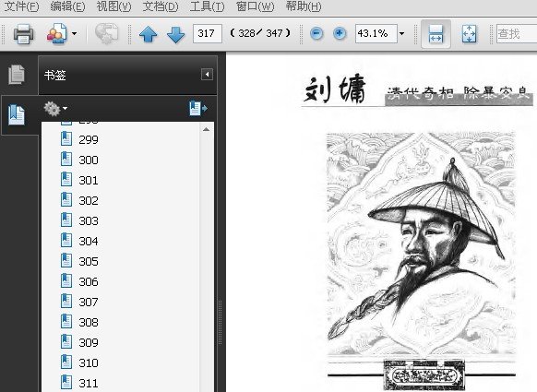Image resolution: width=537 pixels, height=392 pixels.
Task: Open the 工具(T) menu
Action: point(207,6)
